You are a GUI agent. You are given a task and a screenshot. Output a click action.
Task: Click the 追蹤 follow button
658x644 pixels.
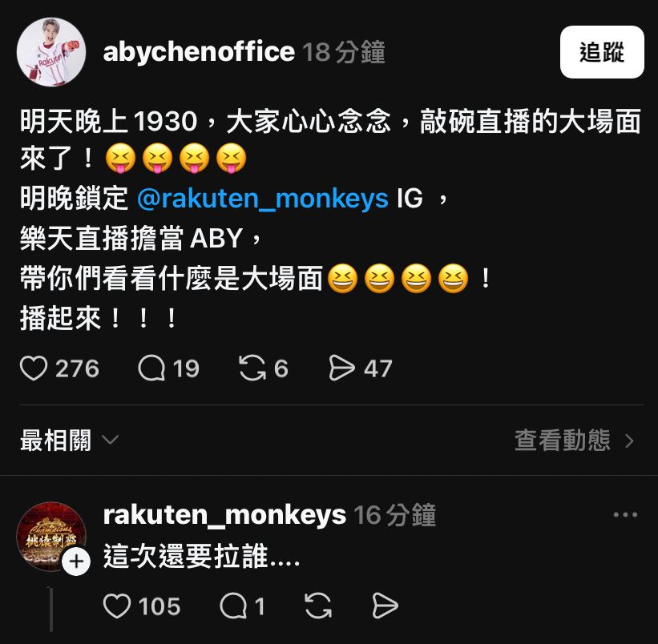602,52
